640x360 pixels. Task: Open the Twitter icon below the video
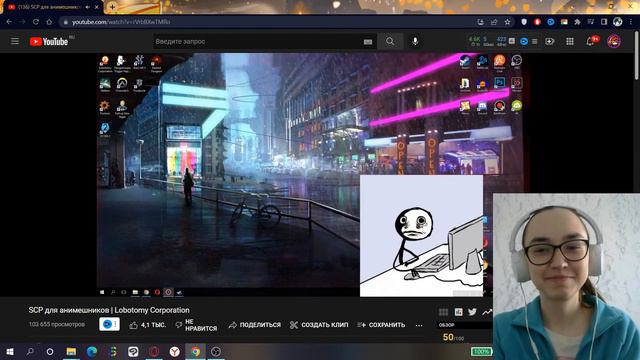coord(472,312)
